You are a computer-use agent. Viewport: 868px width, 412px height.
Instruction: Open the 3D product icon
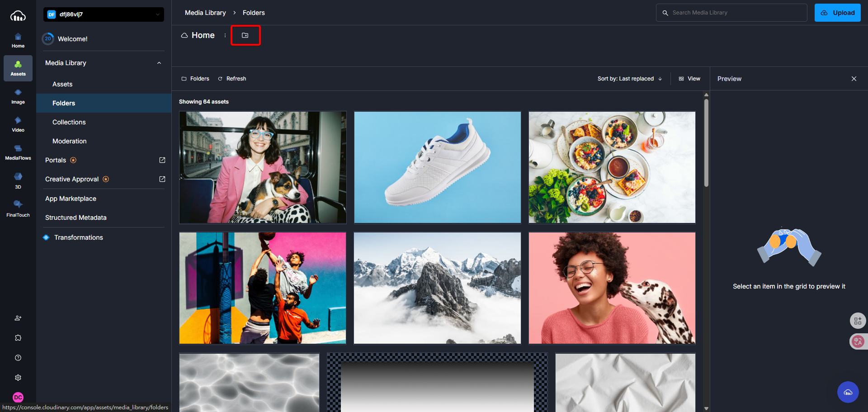18,180
